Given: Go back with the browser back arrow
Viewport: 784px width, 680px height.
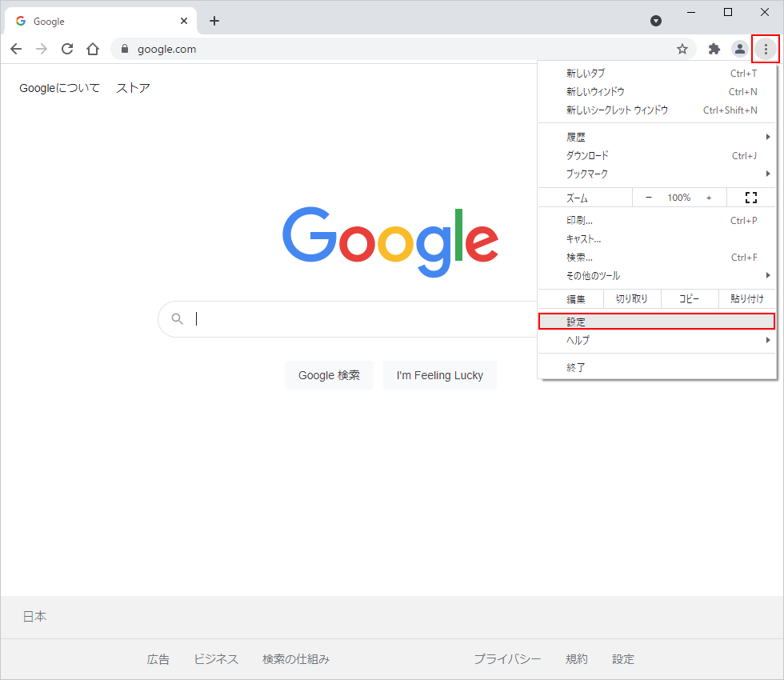Looking at the screenshot, I should click(16, 49).
